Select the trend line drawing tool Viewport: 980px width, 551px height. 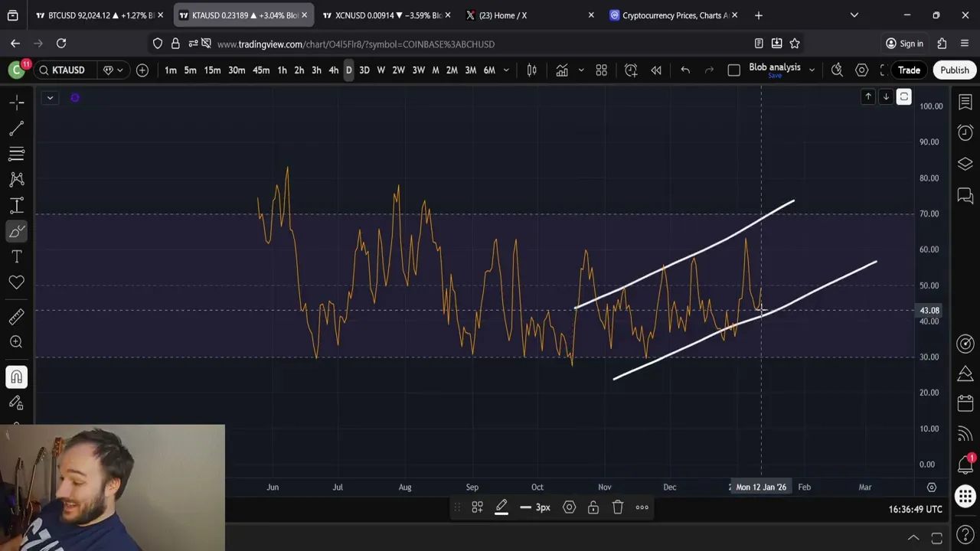pos(17,128)
